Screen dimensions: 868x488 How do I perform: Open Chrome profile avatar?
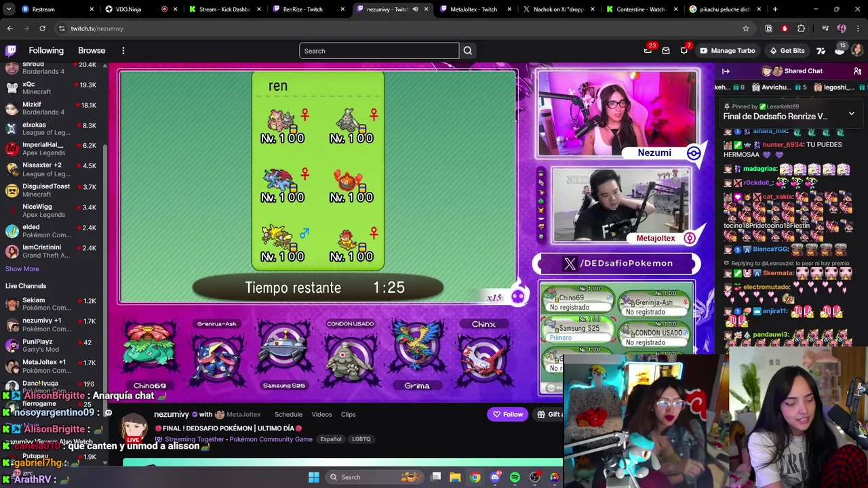click(x=842, y=28)
